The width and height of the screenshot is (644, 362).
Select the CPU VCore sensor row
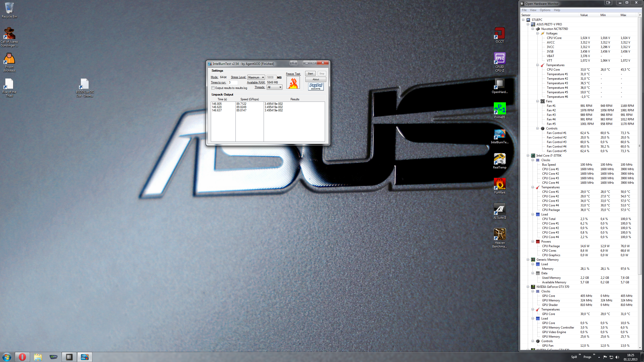click(x=579, y=38)
